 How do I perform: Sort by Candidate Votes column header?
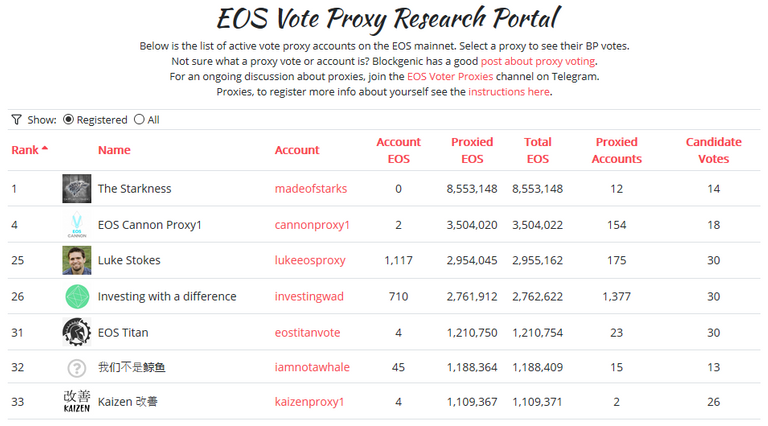coord(713,150)
